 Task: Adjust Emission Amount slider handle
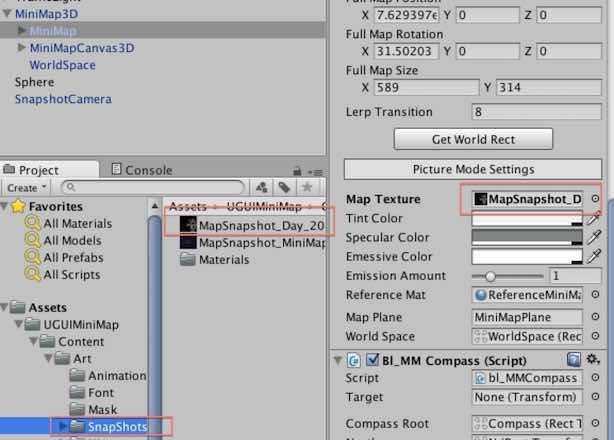click(490, 276)
